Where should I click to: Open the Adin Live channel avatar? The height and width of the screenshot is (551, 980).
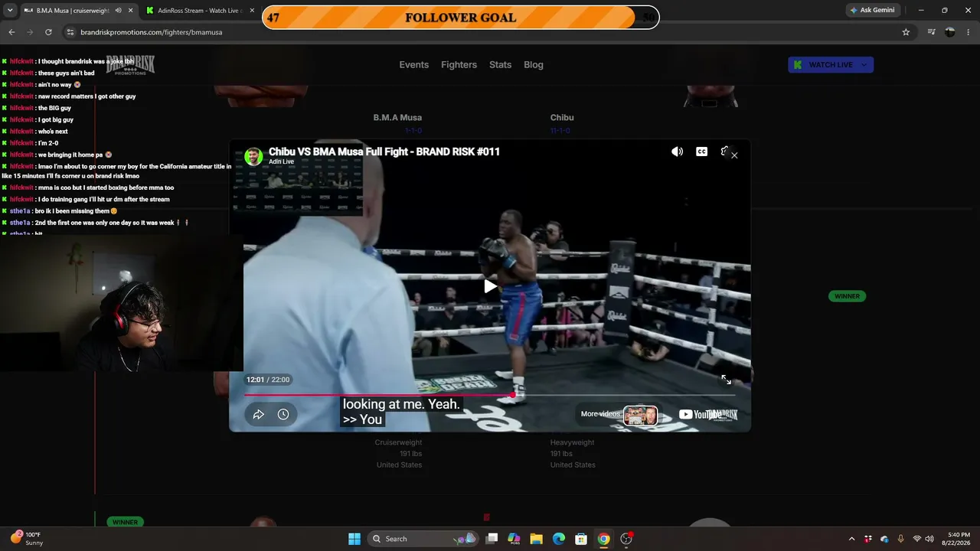tap(253, 156)
